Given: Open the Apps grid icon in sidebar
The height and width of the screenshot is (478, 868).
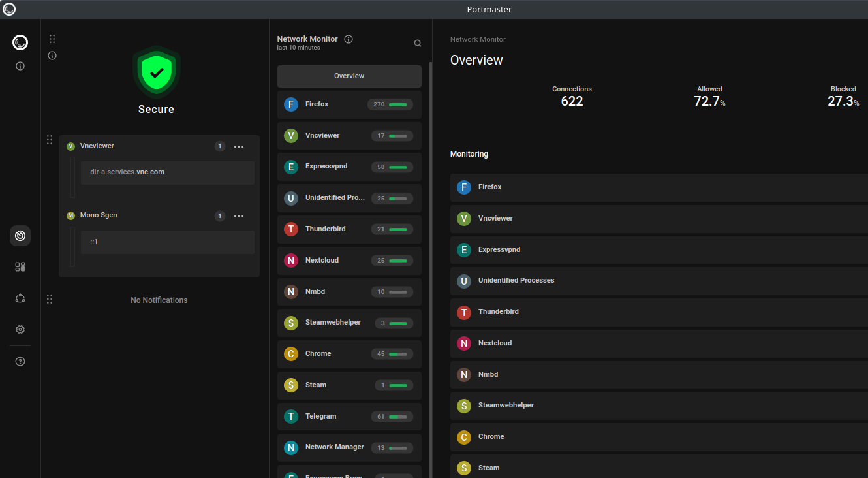Looking at the screenshot, I should 20,267.
